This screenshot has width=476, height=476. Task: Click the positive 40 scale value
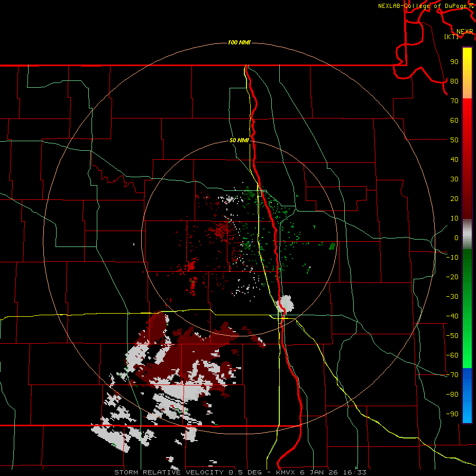tap(454, 159)
